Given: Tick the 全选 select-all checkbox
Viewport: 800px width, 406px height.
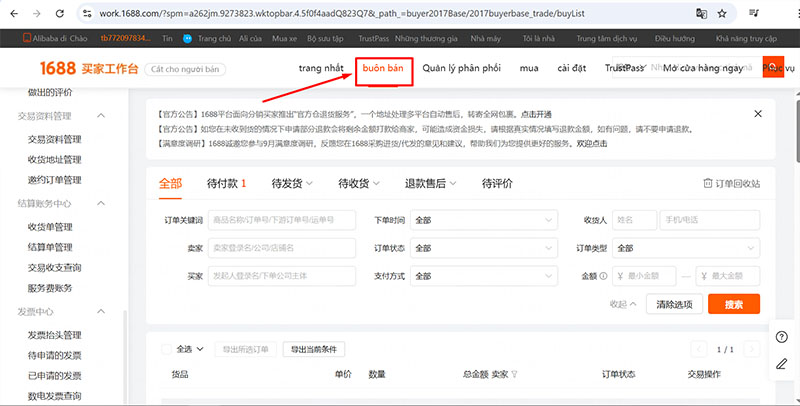Looking at the screenshot, I should [x=167, y=349].
